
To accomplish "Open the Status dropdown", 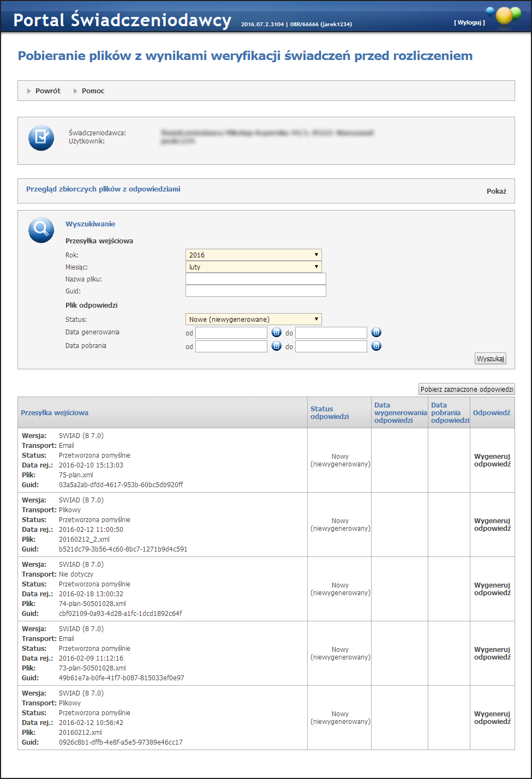I will click(x=254, y=319).
